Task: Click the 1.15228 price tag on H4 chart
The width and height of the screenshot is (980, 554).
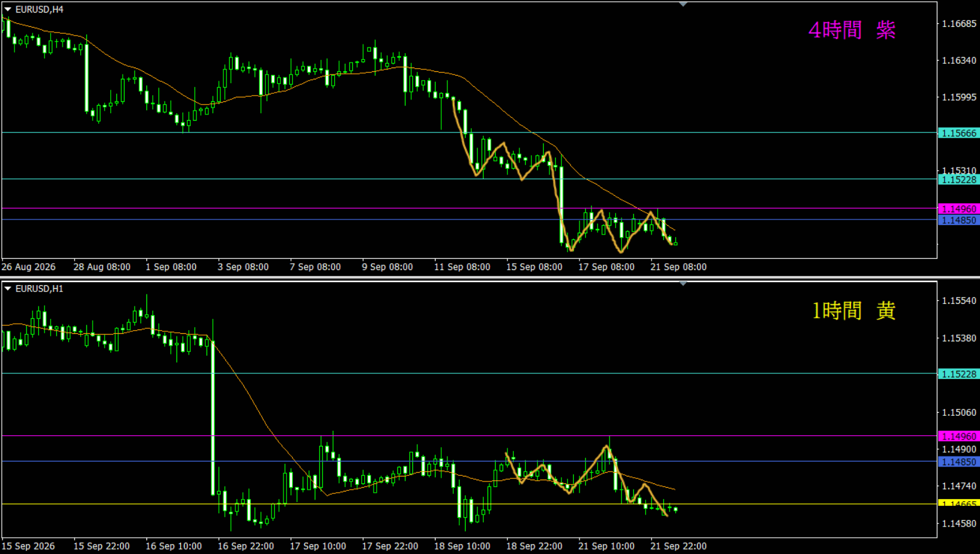Action: point(959,179)
